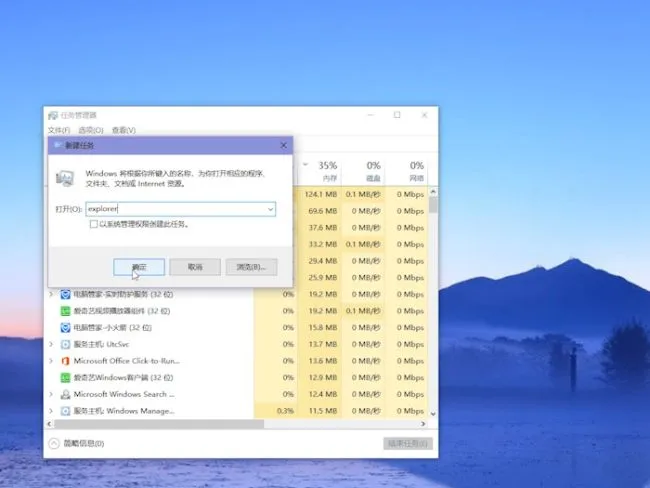Click the Microsoft Office Click-to-Run icon

[x=65, y=361]
